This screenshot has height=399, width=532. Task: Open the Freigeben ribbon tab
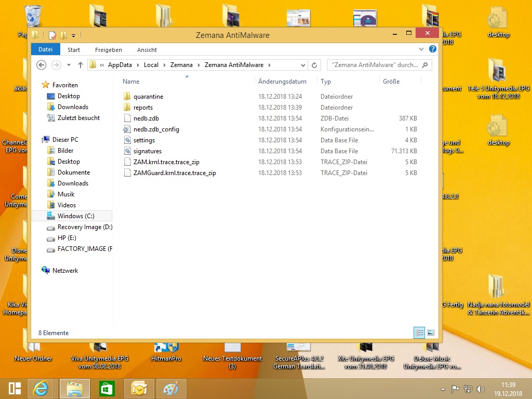coord(109,50)
